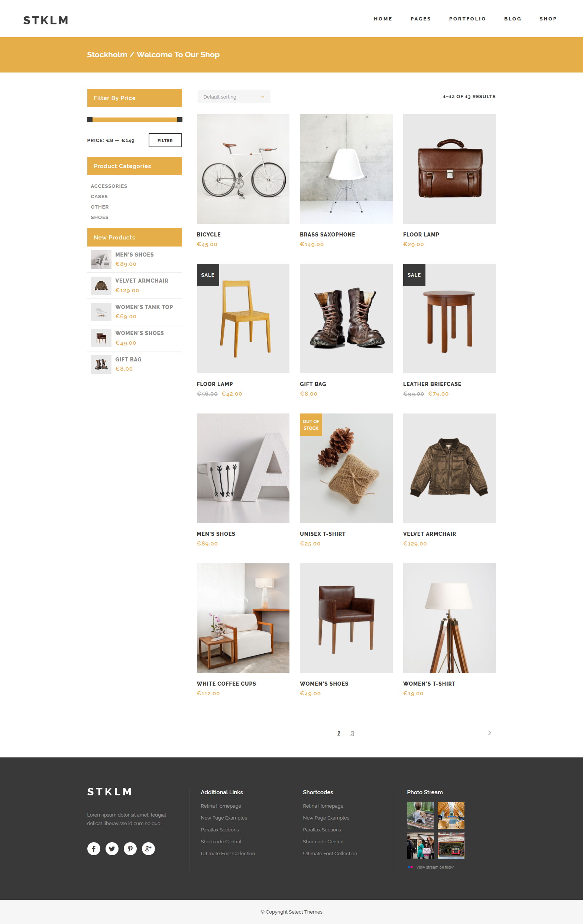This screenshot has width=583, height=924.
Task: Click the STKLM logo in footer
Action: click(109, 792)
